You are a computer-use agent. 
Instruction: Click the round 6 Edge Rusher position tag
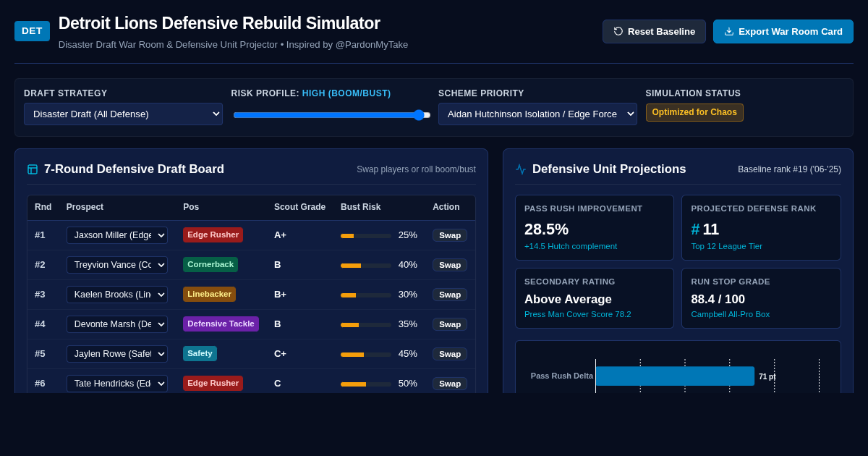point(213,383)
